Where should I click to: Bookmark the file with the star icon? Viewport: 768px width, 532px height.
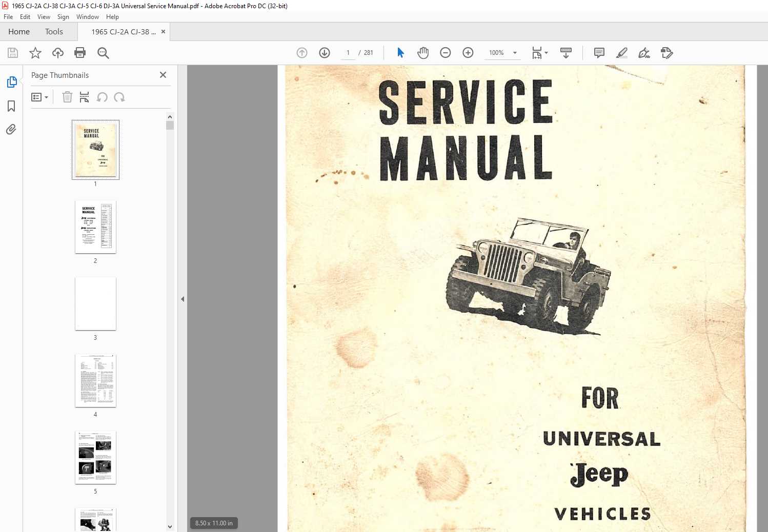(x=35, y=53)
